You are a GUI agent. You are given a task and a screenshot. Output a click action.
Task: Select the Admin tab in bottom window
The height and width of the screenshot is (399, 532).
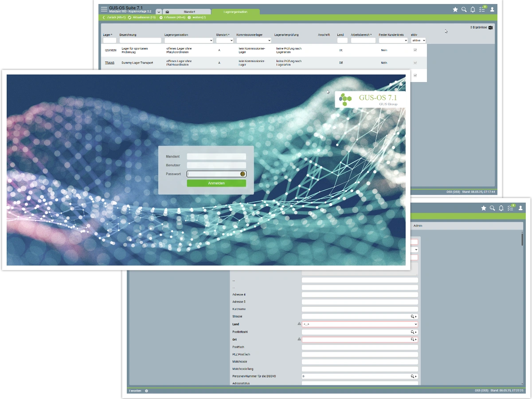(x=418, y=226)
